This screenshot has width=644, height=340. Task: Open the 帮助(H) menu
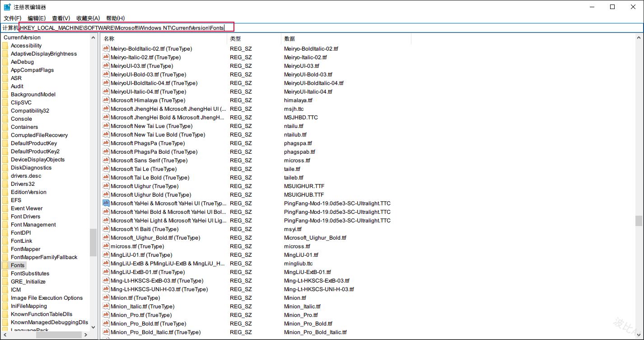(x=115, y=18)
